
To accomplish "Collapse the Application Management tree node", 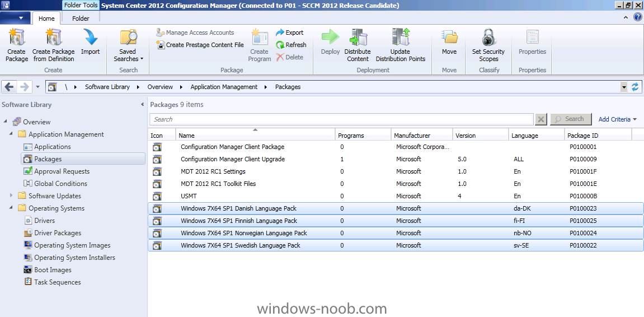I will (11, 134).
